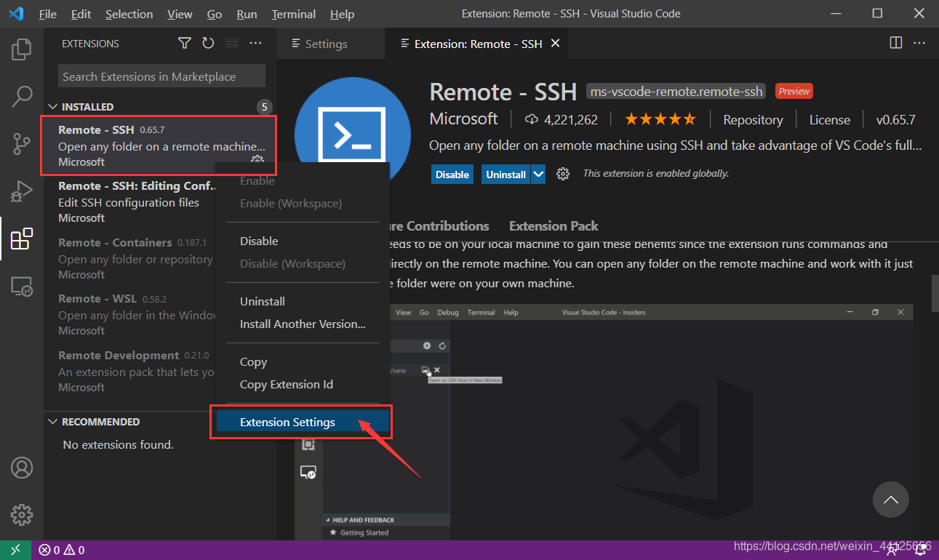The width and height of the screenshot is (939, 560).
Task: Refresh the extensions list
Action: point(208,44)
